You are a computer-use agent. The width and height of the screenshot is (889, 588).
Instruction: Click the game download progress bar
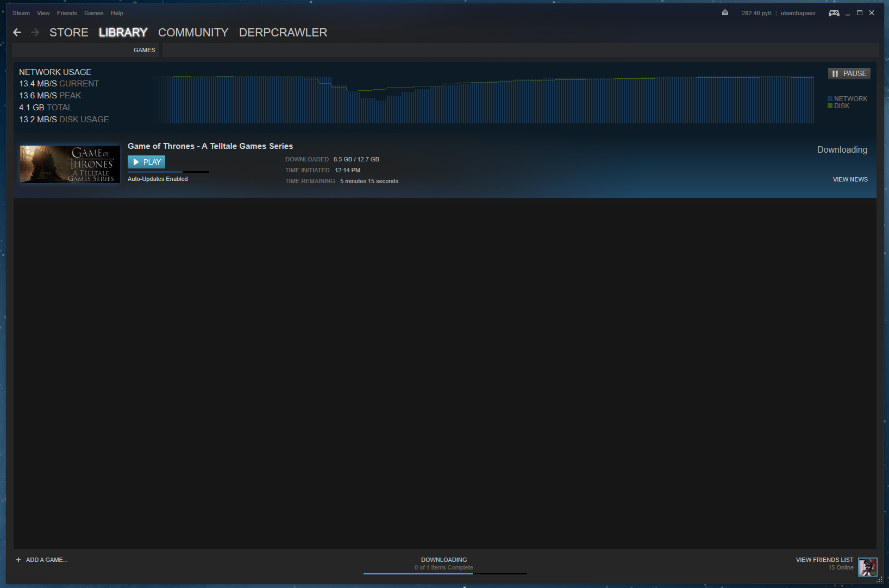pyautogui.click(x=168, y=172)
